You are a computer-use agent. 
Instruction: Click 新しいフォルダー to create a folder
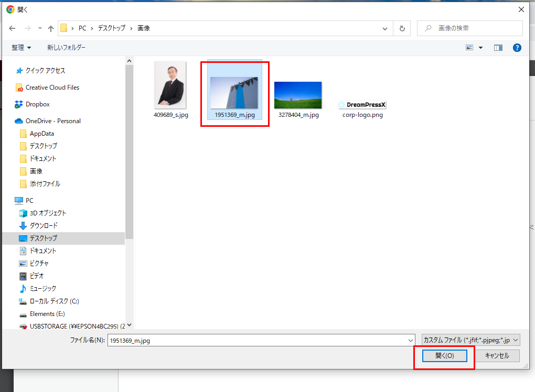point(66,48)
